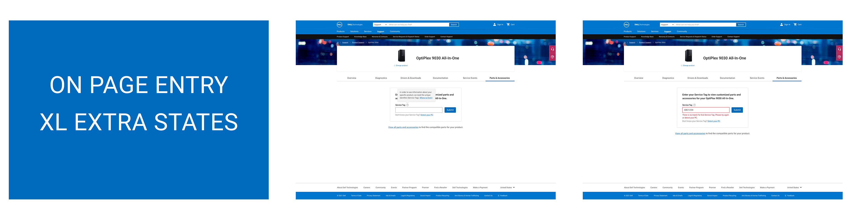Click Service Requests & Dispatch Status, tooltip-state page

tap(406, 37)
